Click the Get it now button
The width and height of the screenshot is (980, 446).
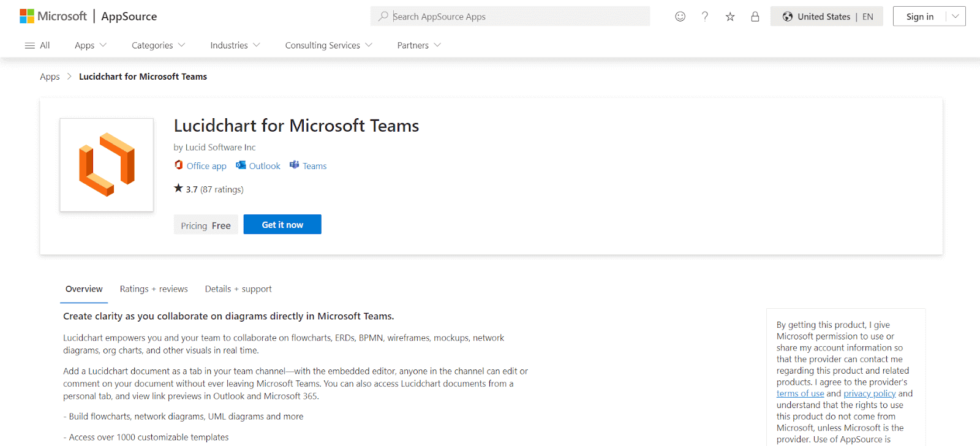pos(282,224)
